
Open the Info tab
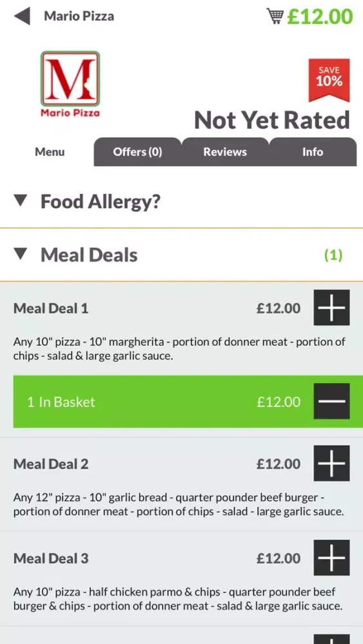(x=313, y=152)
